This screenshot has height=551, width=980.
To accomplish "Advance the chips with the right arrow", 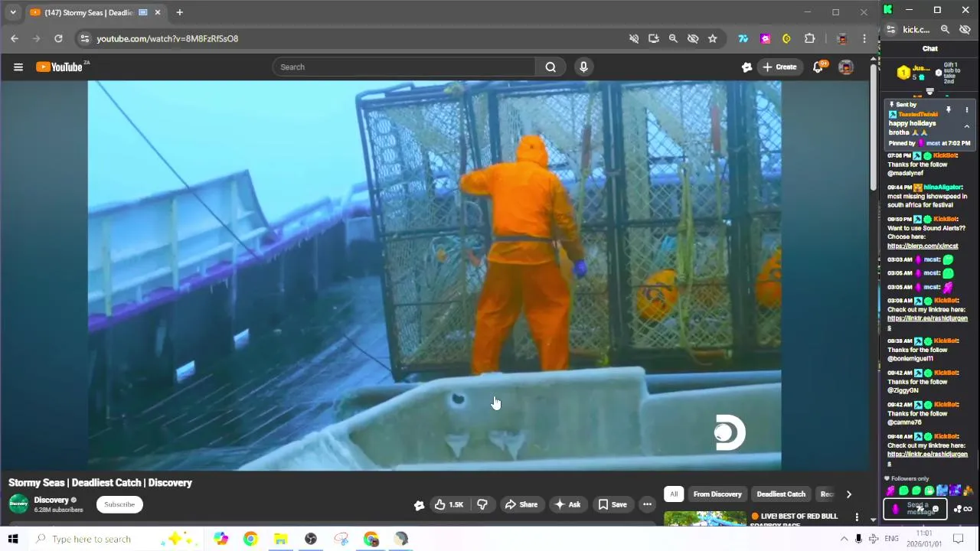I will 848,494.
